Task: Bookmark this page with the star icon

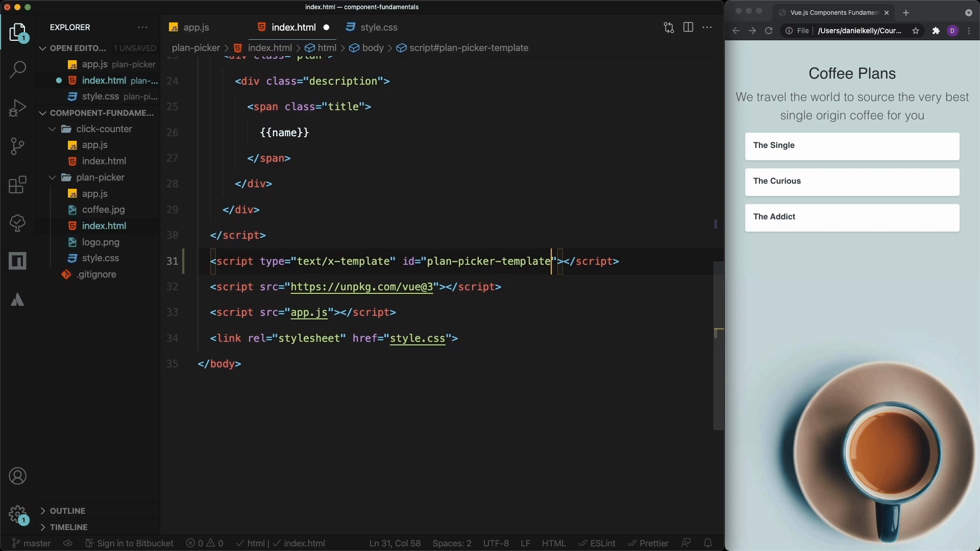Action: pos(916,31)
